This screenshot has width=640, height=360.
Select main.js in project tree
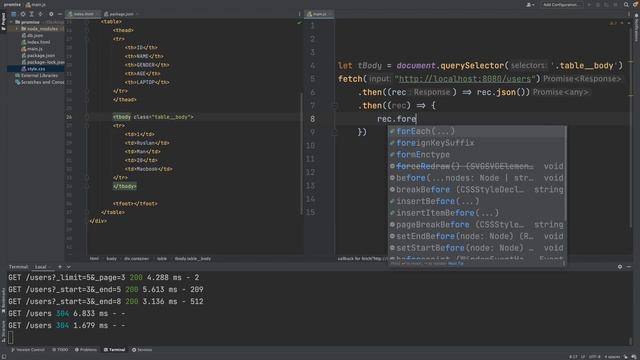32,49
